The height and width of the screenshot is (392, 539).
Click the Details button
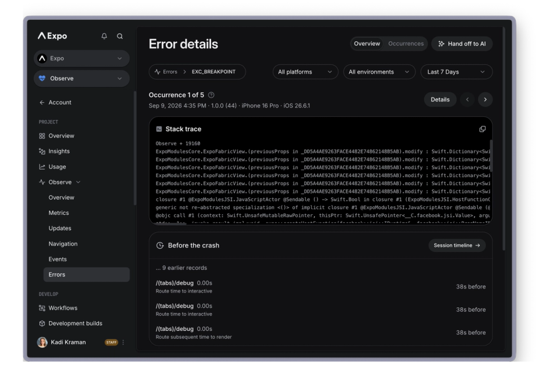440,99
